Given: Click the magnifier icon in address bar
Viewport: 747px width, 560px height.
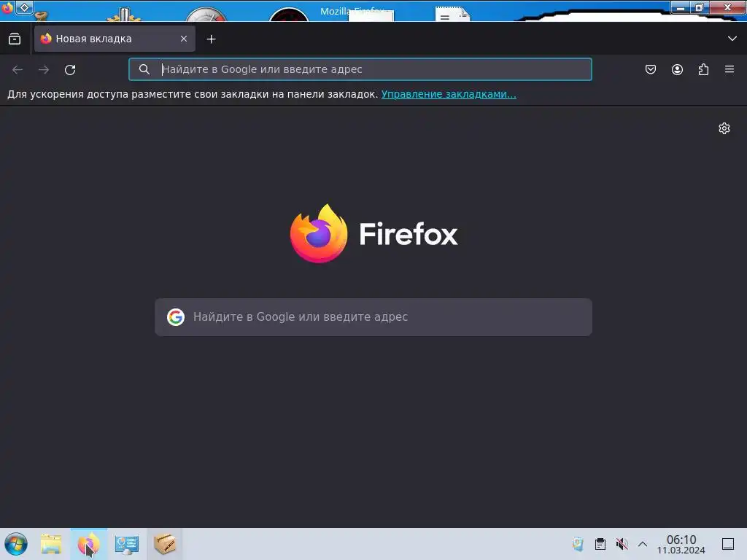Looking at the screenshot, I should click(x=144, y=69).
